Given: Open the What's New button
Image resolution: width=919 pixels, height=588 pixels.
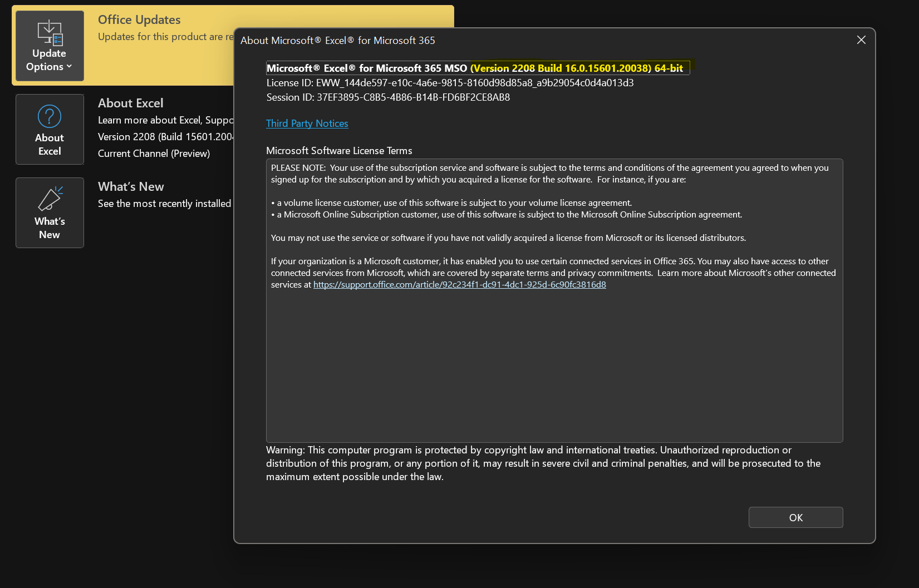Looking at the screenshot, I should click(x=50, y=213).
